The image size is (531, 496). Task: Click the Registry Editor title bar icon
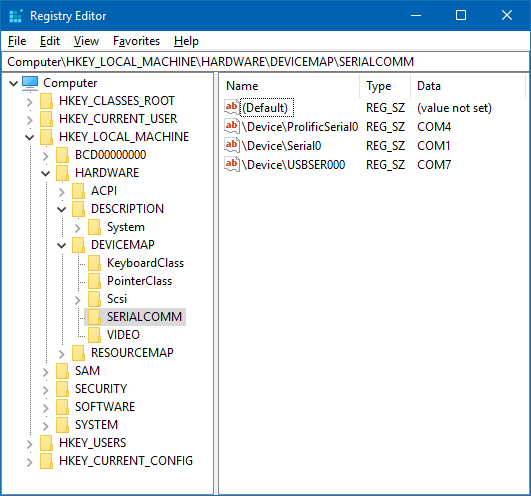pyautogui.click(x=16, y=16)
